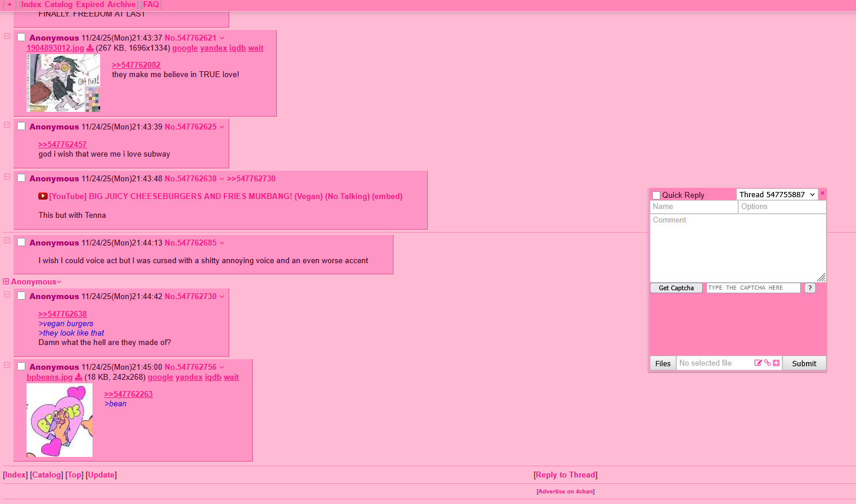
Task: Tick the checkbox on post No.547762625
Action: coord(21,126)
